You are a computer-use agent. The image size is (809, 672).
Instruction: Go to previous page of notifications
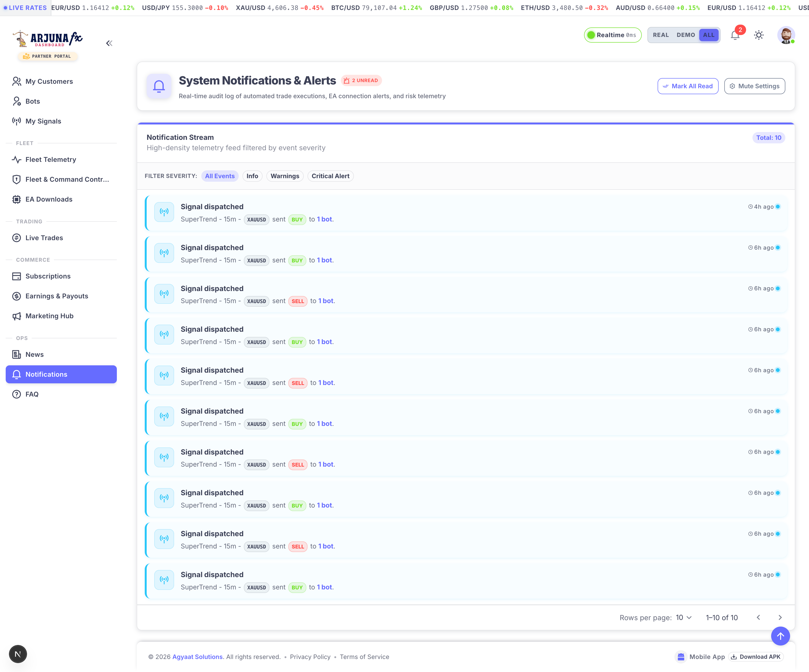(758, 617)
